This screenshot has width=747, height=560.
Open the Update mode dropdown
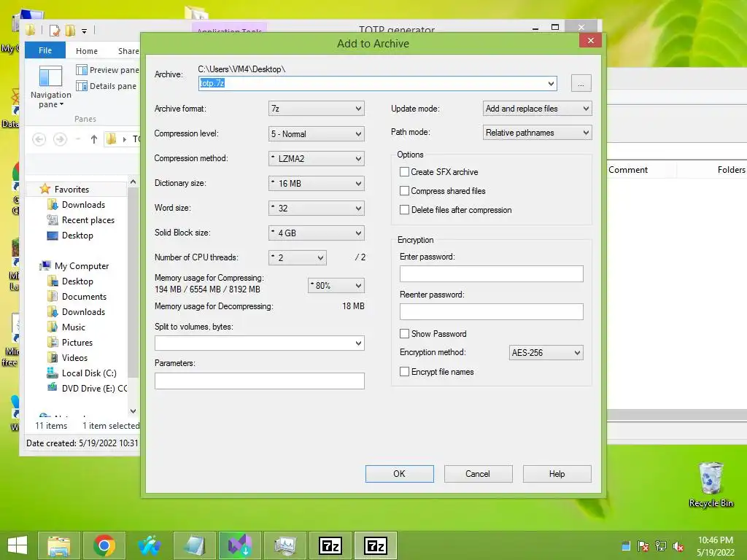click(x=537, y=109)
